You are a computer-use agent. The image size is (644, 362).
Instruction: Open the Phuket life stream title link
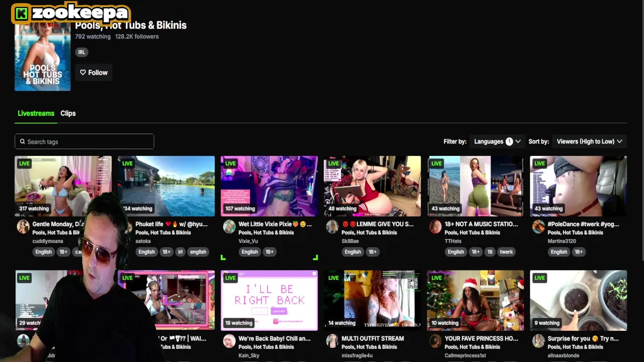coord(172,224)
